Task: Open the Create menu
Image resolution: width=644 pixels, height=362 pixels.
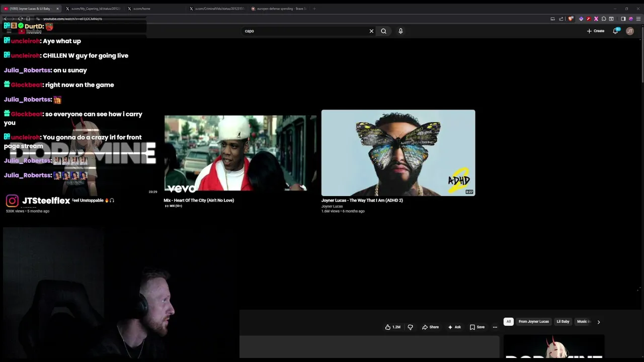Action: click(596, 31)
